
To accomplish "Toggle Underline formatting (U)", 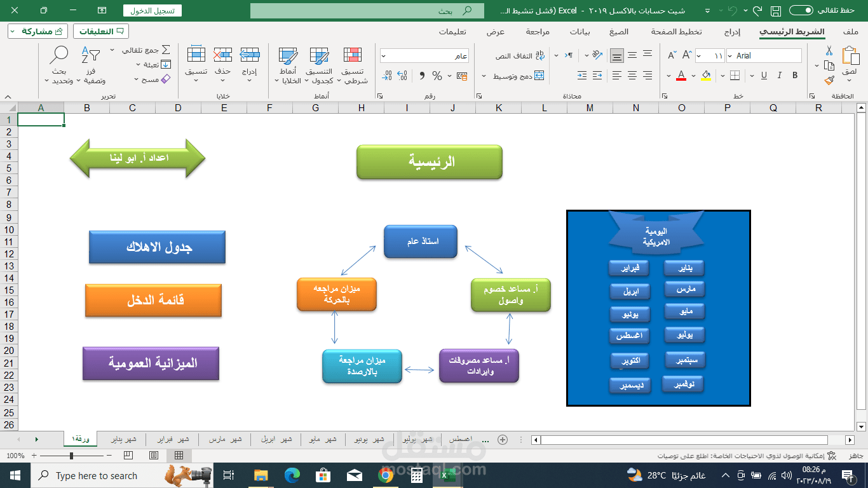I will (763, 76).
